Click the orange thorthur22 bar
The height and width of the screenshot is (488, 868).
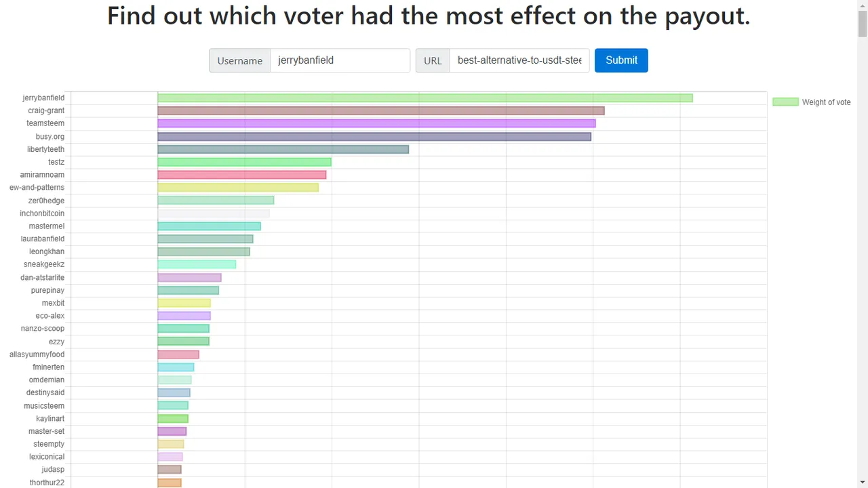pyautogui.click(x=169, y=483)
